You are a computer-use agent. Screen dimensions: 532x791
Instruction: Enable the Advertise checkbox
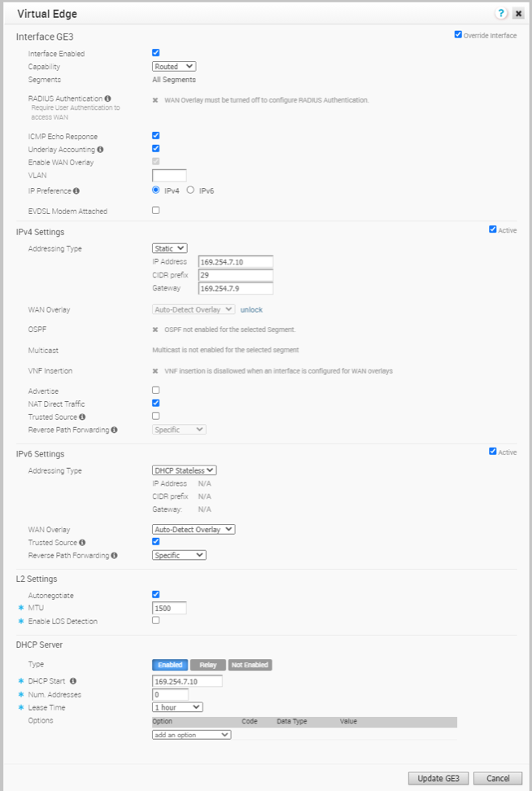156,391
